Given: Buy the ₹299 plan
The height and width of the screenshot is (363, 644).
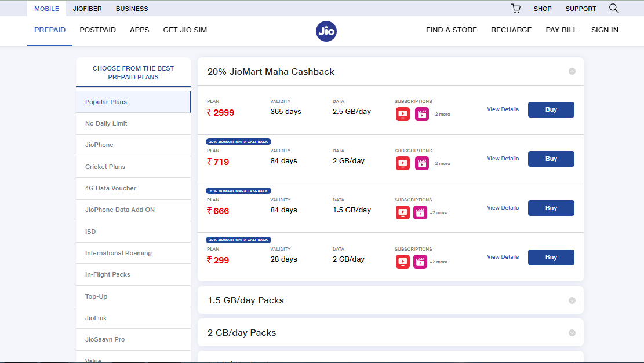Looking at the screenshot, I should (551, 257).
